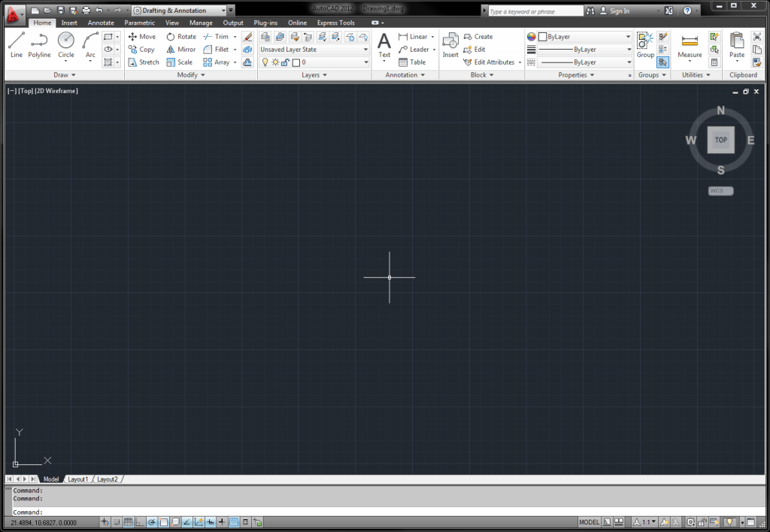The height and width of the screenshot is (532, 770).
Task: Select the Circle tool
Action: pos(66,47)
